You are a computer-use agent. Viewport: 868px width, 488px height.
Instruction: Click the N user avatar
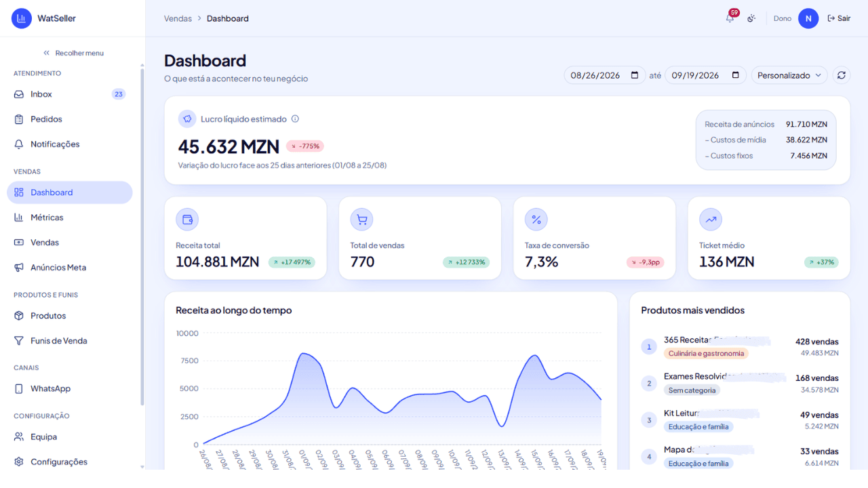808,18
